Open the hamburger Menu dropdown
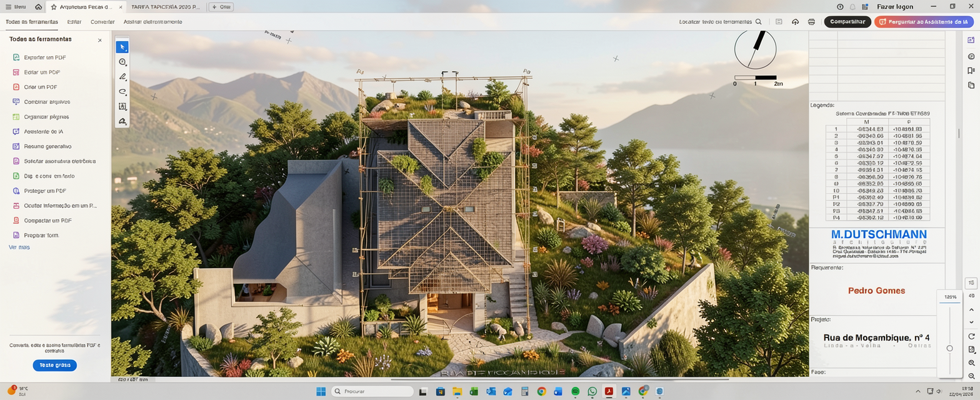The width and height of the screenshot is (980, 400). [x=16, y=7]
